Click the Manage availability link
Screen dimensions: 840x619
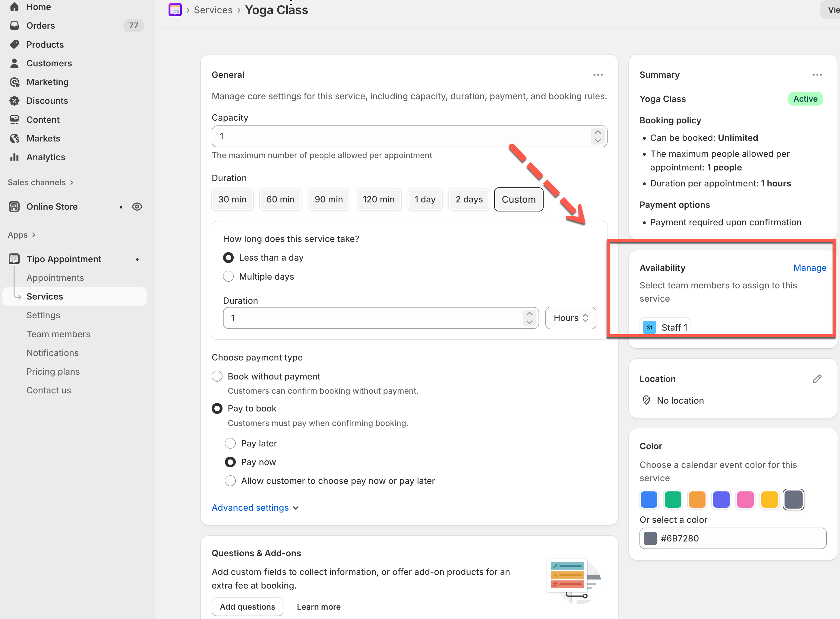coord(809,268)
